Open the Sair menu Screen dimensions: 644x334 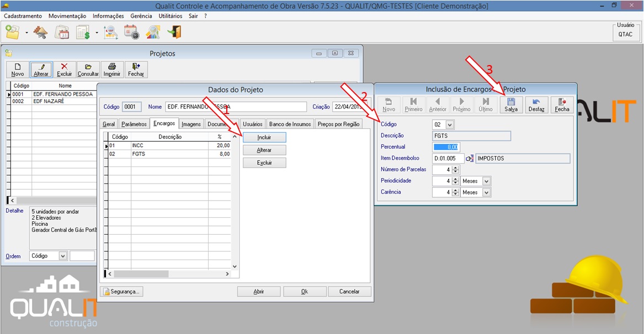point(194,16)
